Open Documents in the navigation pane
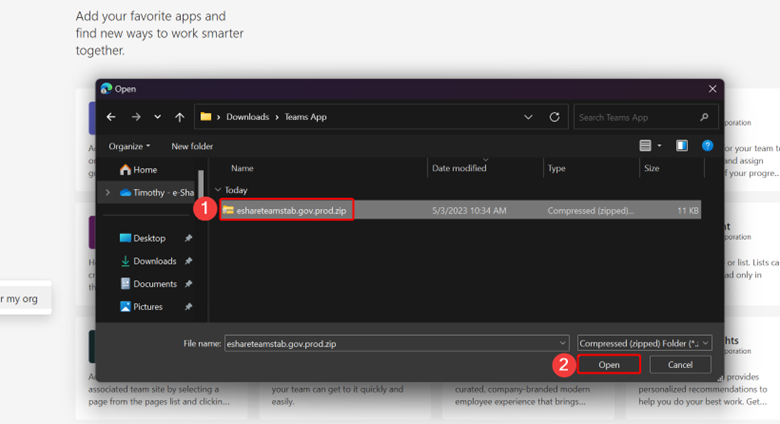This screenshot has width=780, height=424. (x=148, y=284)
